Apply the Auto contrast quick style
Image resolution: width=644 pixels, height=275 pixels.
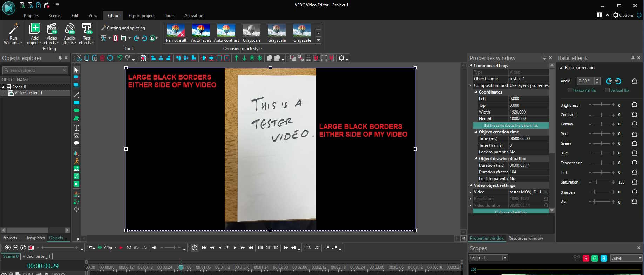(x=226, y=33)
